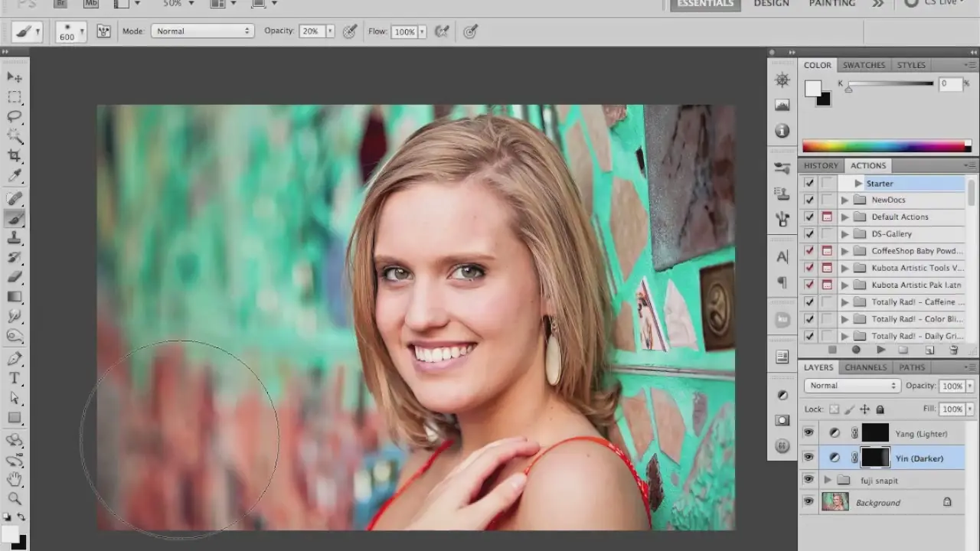Select the Quick Selection tool
Image resolution: width=980 pixels, height=551 pixels.
(x=15, y=137)
